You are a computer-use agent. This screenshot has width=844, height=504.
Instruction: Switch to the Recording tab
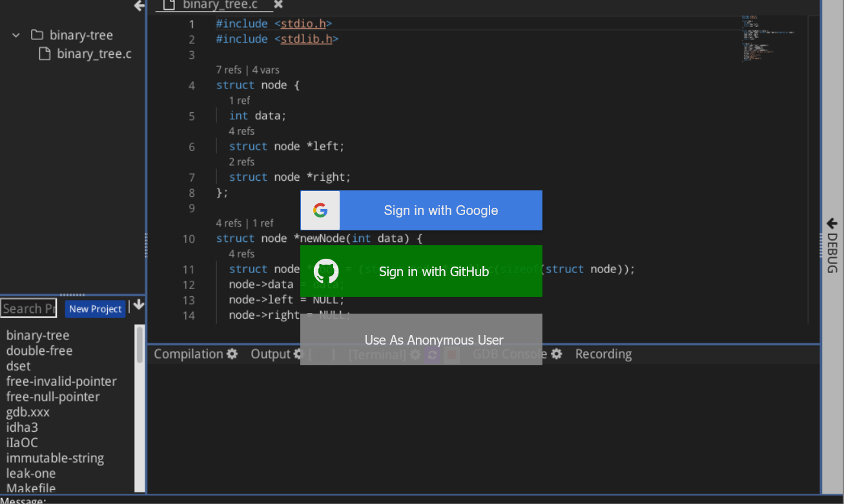pyautogui.click(x=603, y=354)
